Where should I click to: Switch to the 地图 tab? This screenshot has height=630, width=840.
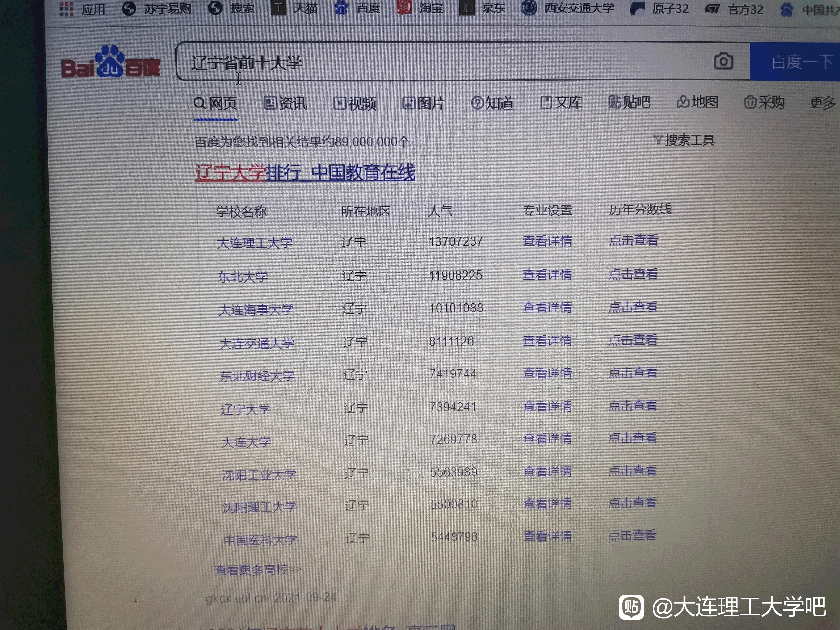[x=697, y=102]
